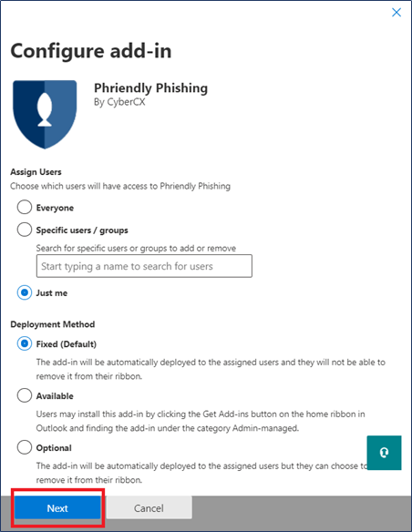Viewport: 412px width, 532px height.
Task: Select the Just me radio option
Action: tap(25, 292)
